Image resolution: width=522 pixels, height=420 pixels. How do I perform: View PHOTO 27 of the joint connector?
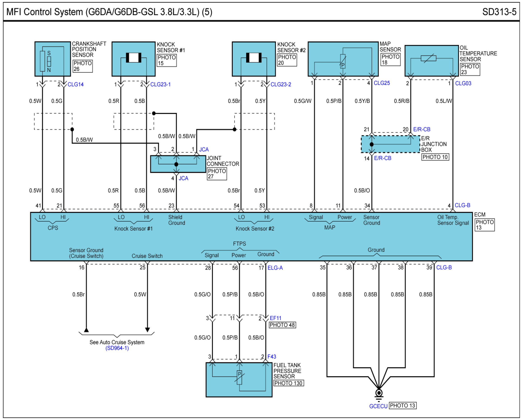217,174
